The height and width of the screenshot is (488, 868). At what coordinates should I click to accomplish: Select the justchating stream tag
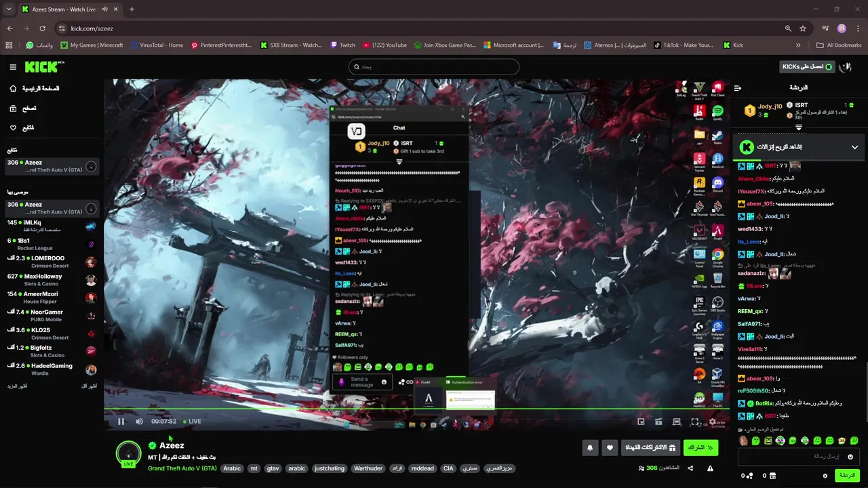coord(330,468)
